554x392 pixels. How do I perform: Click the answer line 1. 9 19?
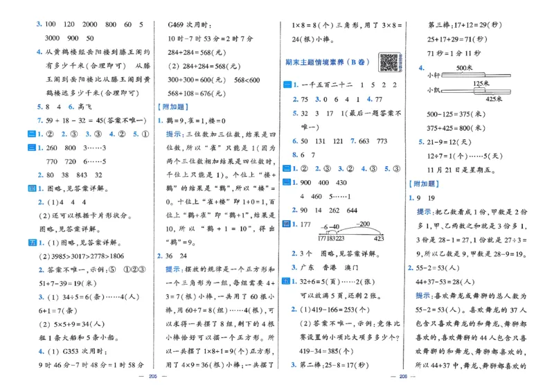click(422, 198)
